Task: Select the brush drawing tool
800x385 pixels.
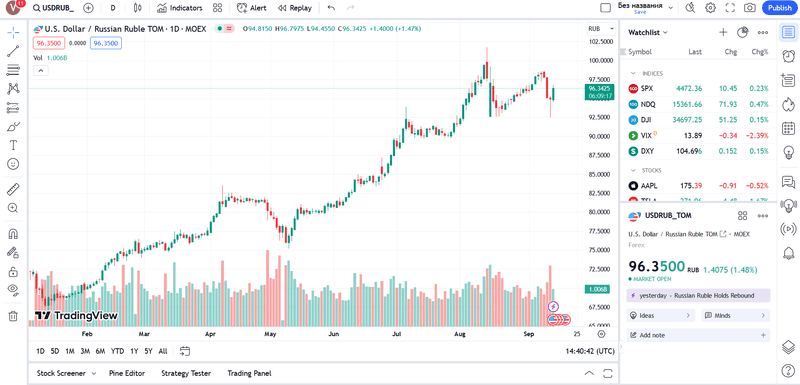Action: click(13, 126)
